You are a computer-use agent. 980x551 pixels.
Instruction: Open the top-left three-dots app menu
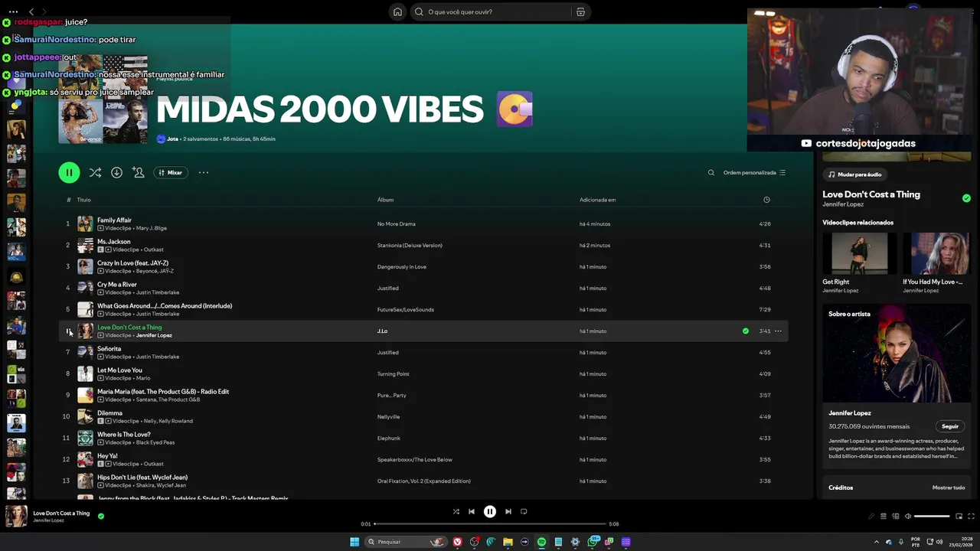tap(13, 11)
